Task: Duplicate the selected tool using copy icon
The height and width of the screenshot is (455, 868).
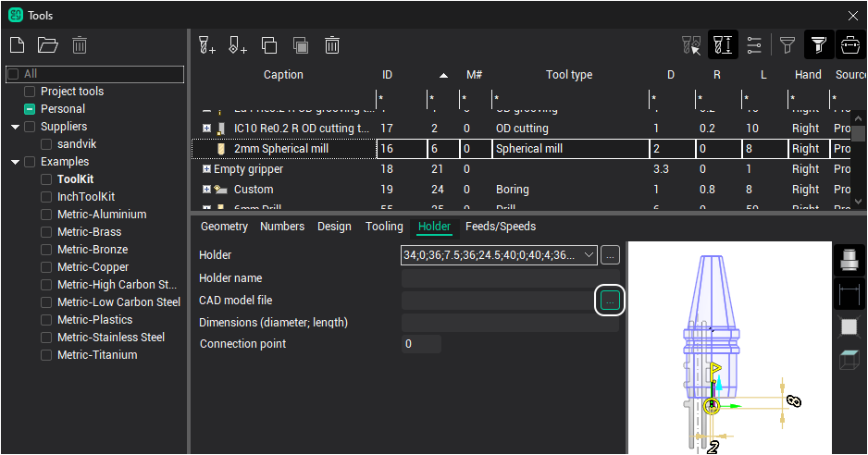Action: (269, 44)
